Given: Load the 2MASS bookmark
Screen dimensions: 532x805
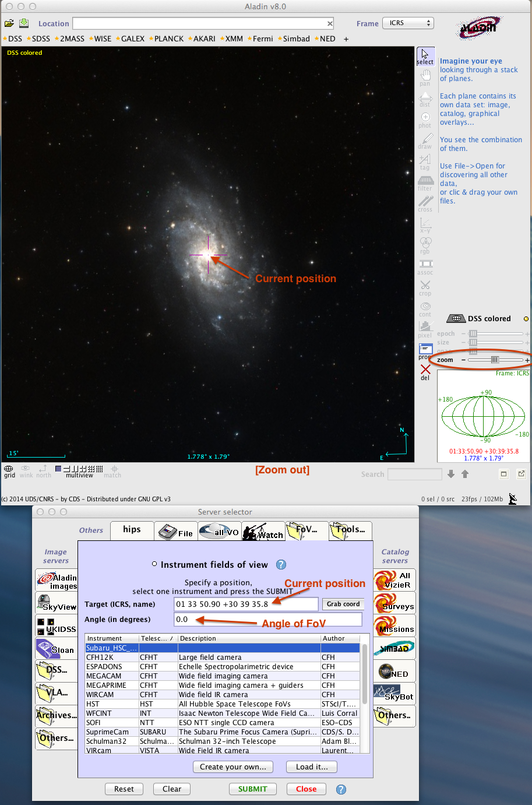Looking at the screenshot, I should [70, 38].
